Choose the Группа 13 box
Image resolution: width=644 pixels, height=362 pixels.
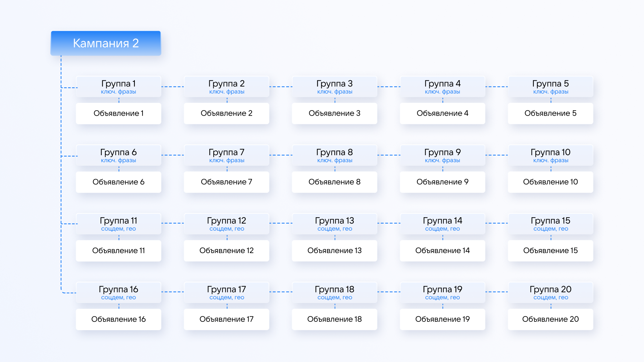(334, 224)
